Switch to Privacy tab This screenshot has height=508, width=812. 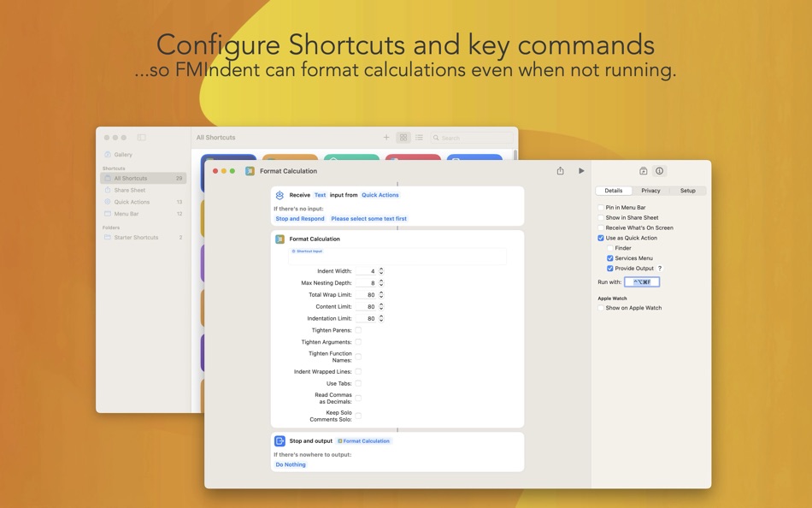click(650, 191)
